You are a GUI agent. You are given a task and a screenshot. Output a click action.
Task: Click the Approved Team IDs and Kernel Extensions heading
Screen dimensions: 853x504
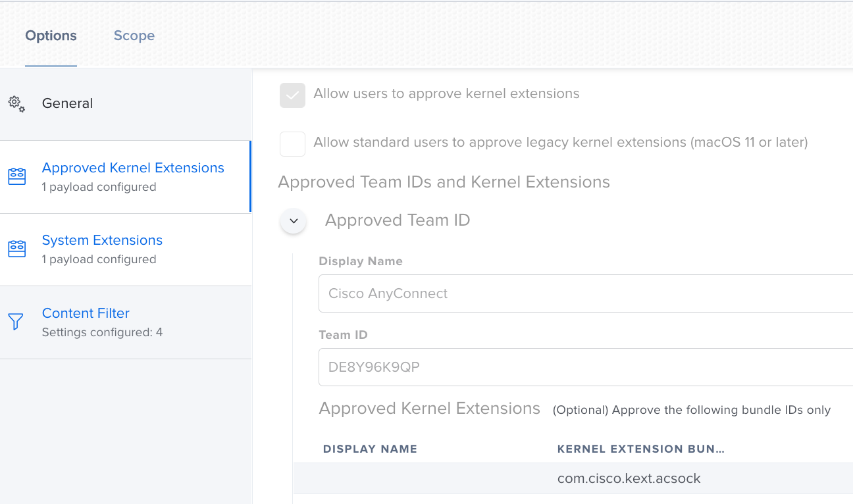tap(444, 182)
